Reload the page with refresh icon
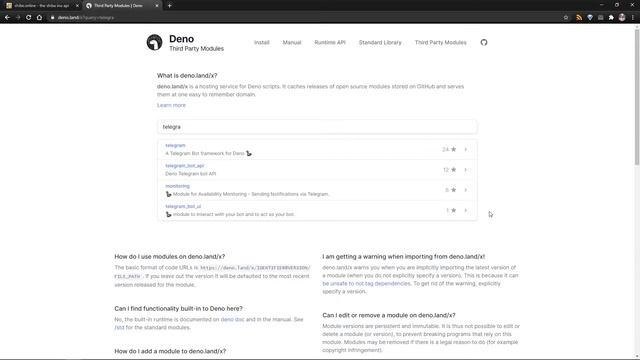Image resolution: width=640 pixels, height=360 pixels. 29,18
